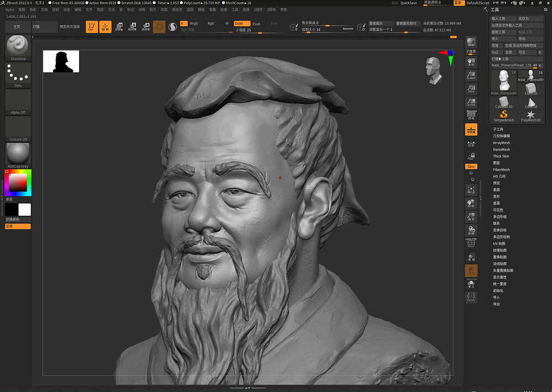Open the Standard brush picker thumbnail

(18, 48)
